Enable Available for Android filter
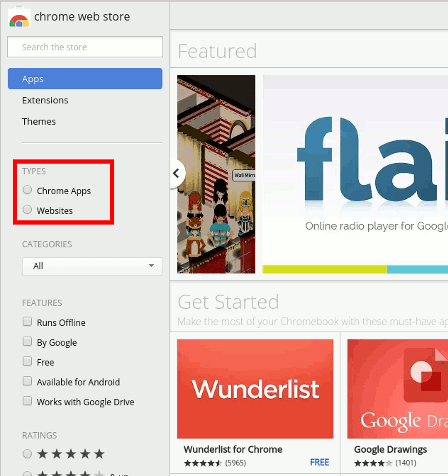 [x=27, y=381]
